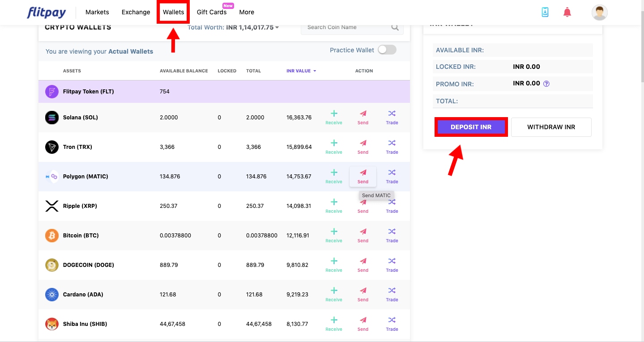Enable the Practice Wallet toggle
The height and width of the screenshot is (342, 644).
(x=387, y=50)
